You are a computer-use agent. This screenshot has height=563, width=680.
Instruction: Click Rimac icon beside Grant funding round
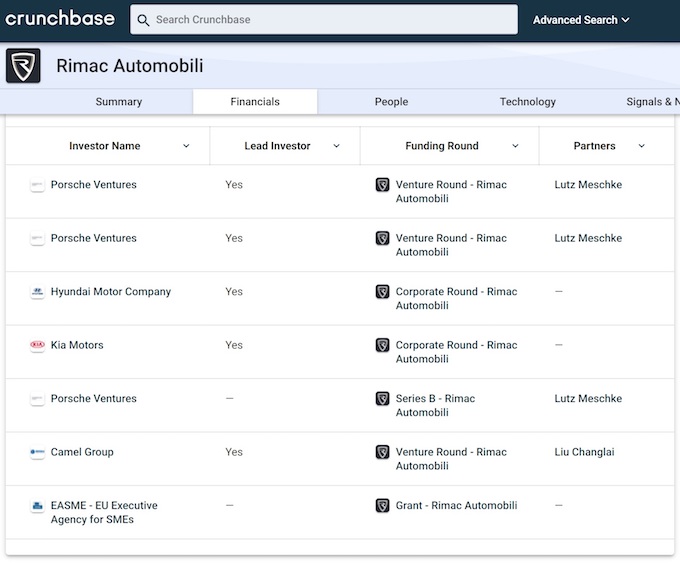pos(382,506)
